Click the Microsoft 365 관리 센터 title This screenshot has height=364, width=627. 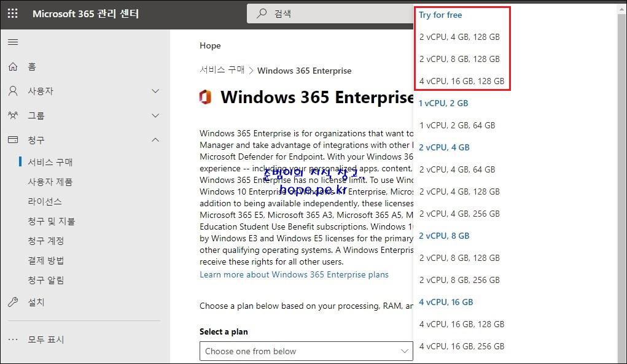click(85, 14)
